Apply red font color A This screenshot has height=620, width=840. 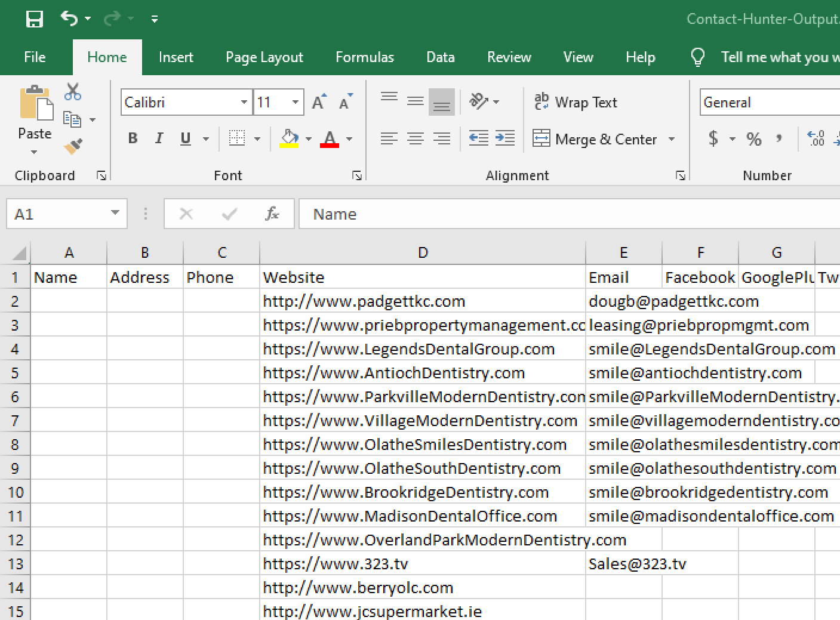(x=330, y=138)
